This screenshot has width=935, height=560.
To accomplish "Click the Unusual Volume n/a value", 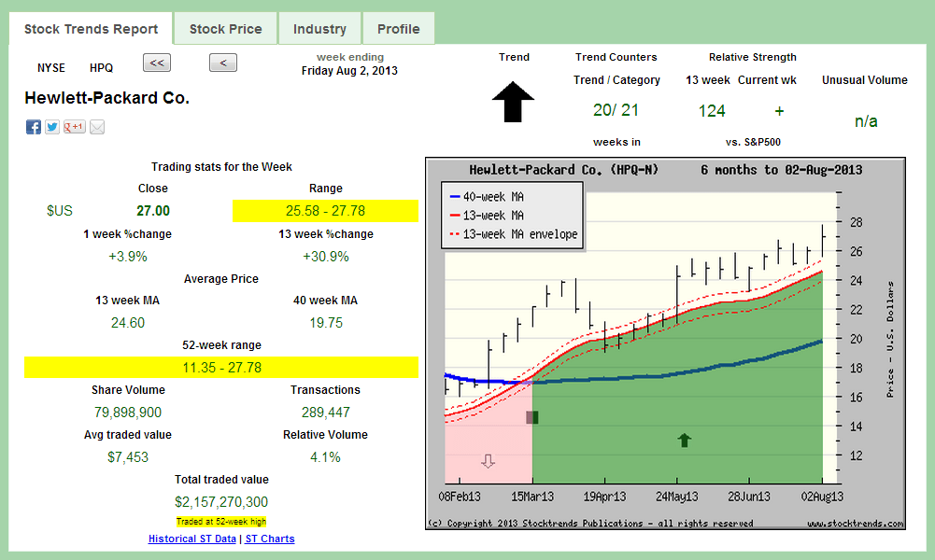I will [x=866, y=121].
